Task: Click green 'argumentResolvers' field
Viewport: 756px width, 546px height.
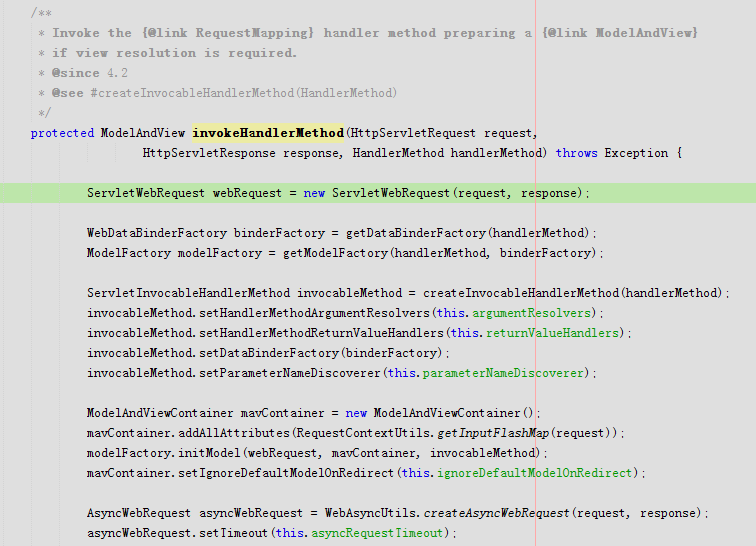Action: point(531,313)
